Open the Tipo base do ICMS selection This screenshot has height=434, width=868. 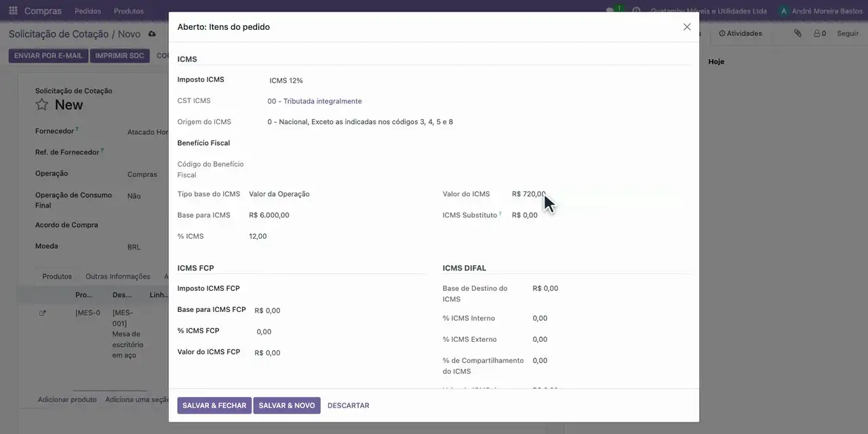[279, 194]
